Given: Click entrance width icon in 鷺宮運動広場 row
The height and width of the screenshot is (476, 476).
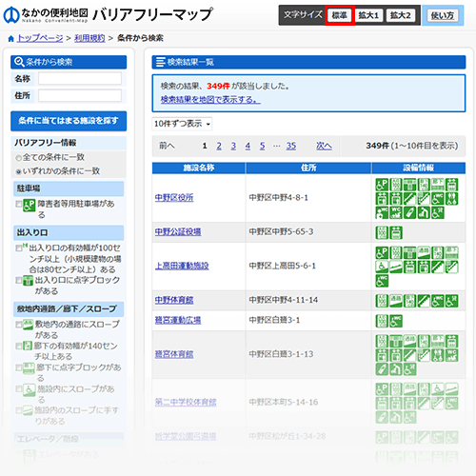Looking at the screenshot, I should pos(382,321).
